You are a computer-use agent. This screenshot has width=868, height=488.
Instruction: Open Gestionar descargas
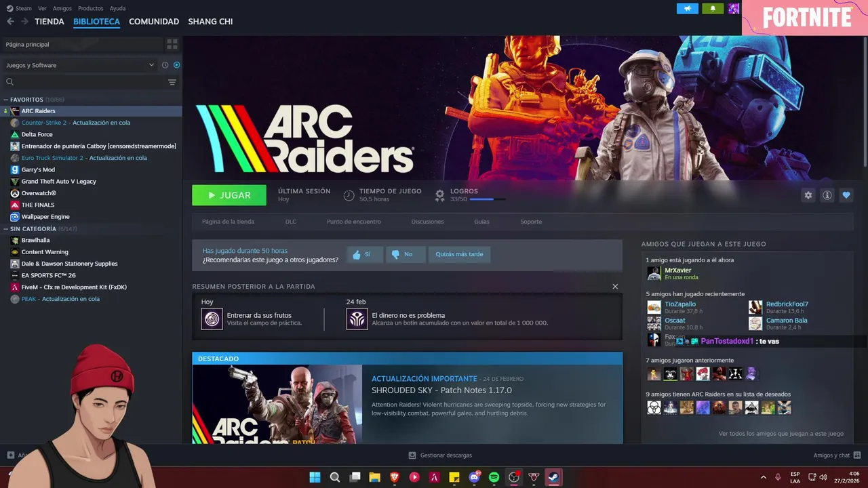440,455
